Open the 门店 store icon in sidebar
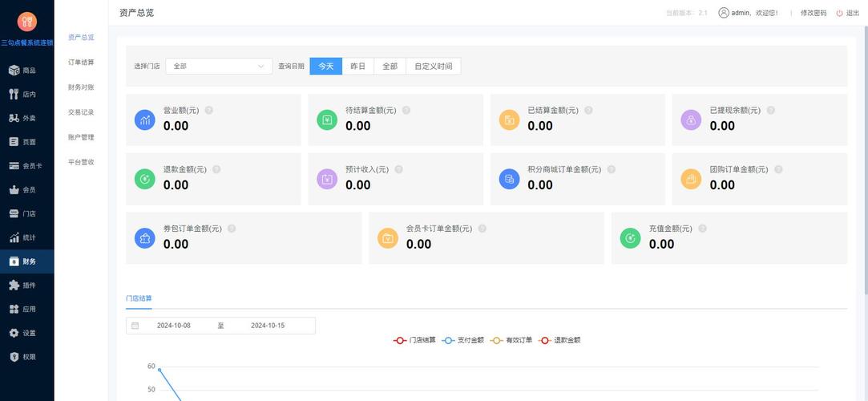Image resolution: width=868 pixels, height=401 pixels. (14, 213)
